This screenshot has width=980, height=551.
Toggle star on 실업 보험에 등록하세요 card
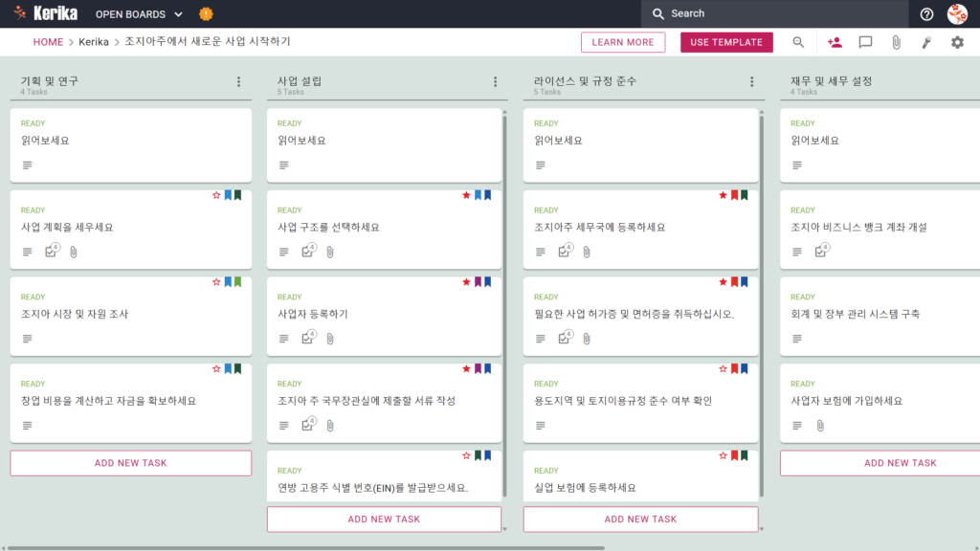pyautogui.click(x=724, y=455)
